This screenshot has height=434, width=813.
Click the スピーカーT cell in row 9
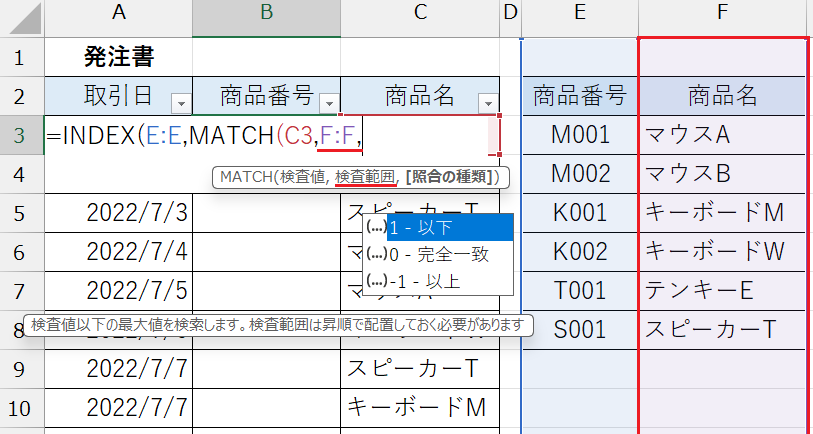pos(420,369)
